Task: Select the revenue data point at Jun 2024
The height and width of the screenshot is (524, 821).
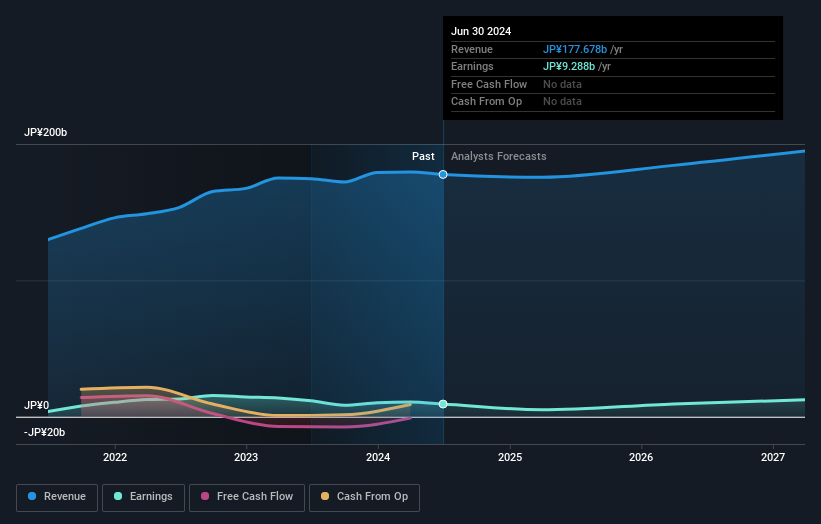Action: point(443,174)
